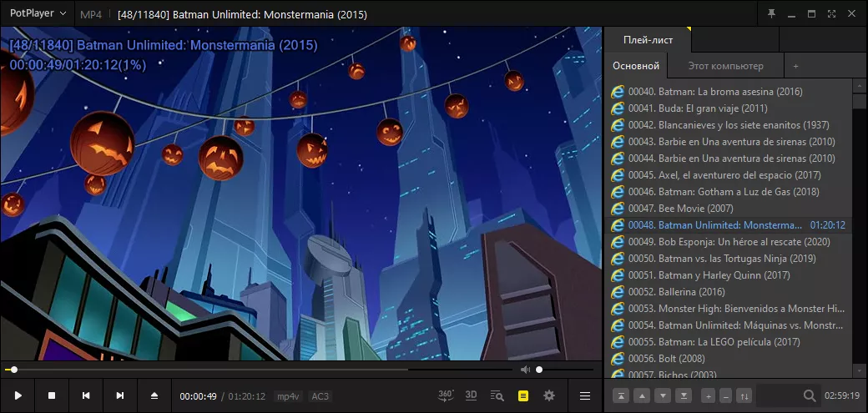Select 00045. Axel, el aventurero del espacio
This screenshot has height=413, width=868.
[729, 175]
